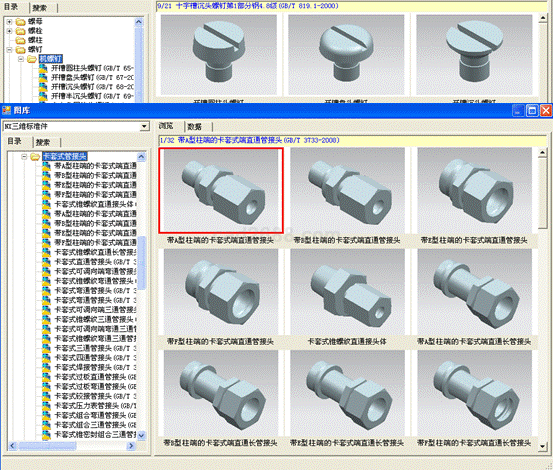Click the part icon beside 卡套式锥螺纹直通长管接
Viewport: 553px width, 470px height.
pos(46,252)
